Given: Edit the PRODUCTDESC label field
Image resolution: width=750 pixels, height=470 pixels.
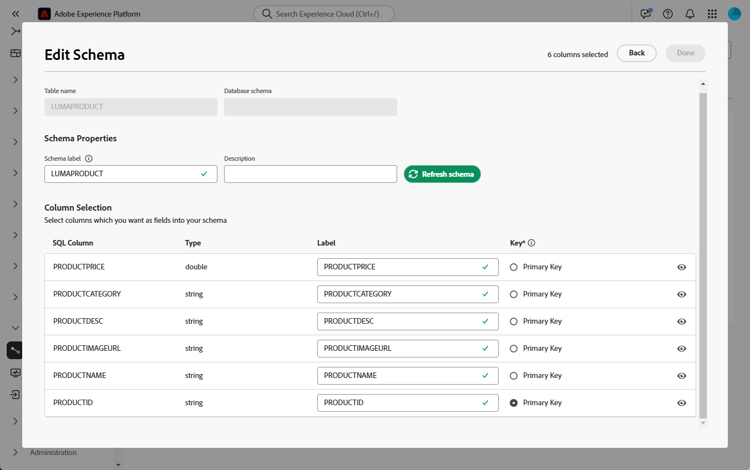Looking at the screenshot, I should coord(400,322).
